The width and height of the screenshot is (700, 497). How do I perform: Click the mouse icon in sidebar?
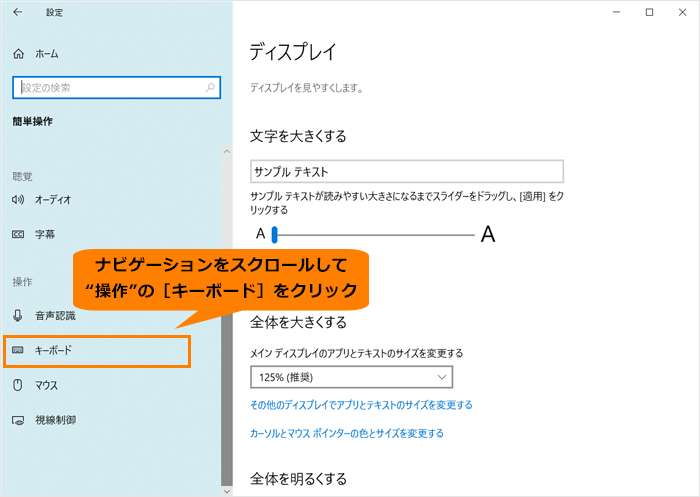tap(18, 385)
